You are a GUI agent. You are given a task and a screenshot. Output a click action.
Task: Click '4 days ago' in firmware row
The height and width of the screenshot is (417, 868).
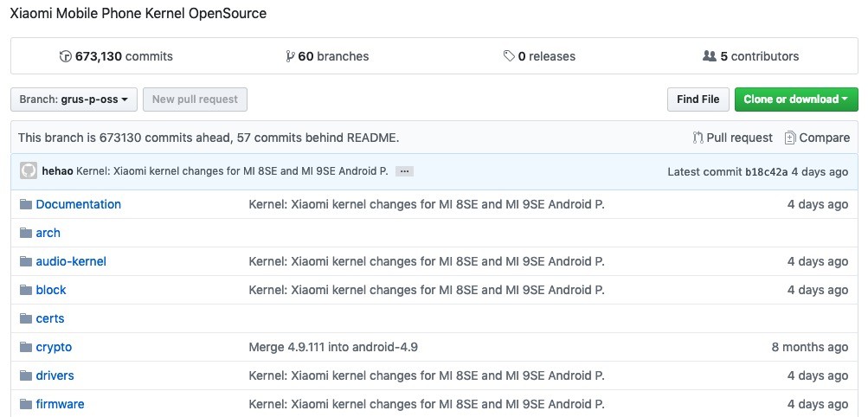point(818,404)
